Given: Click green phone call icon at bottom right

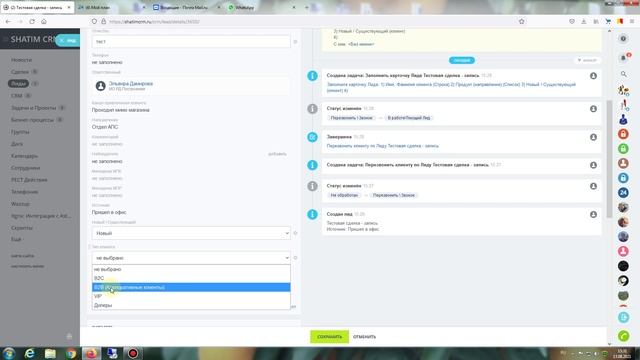Looking at the screenshot, I should [623, 336].
